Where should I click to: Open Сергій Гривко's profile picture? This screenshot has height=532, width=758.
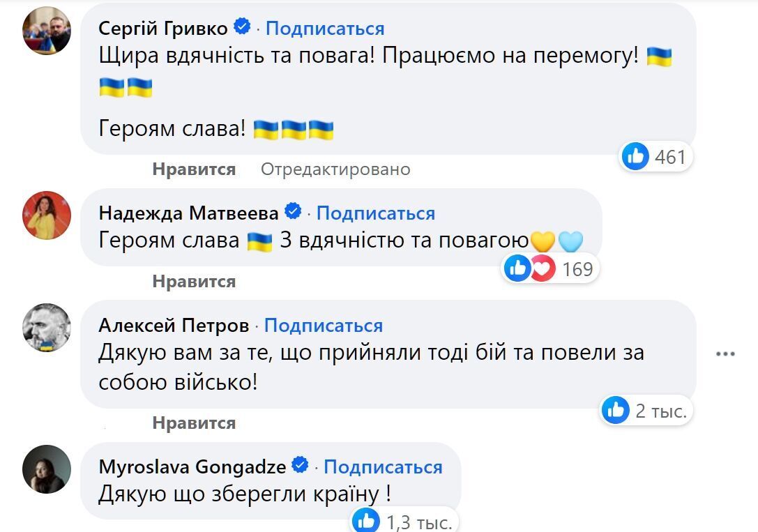point(47,31)
